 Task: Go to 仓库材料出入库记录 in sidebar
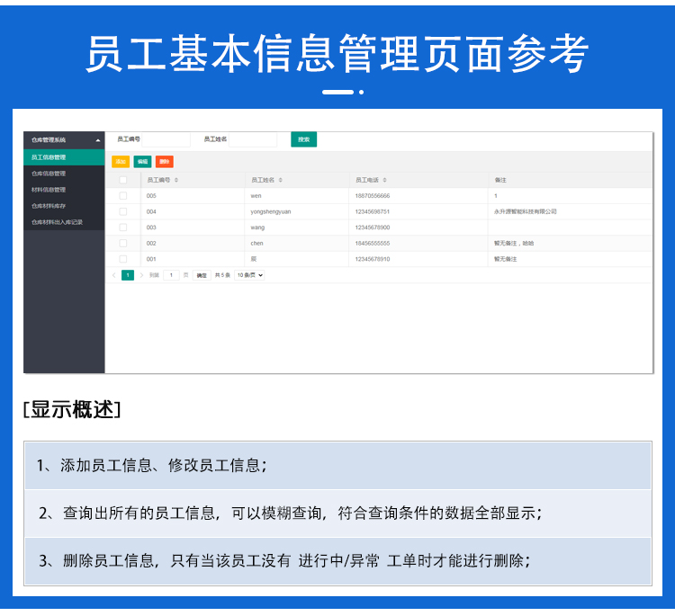coord(58,221)
